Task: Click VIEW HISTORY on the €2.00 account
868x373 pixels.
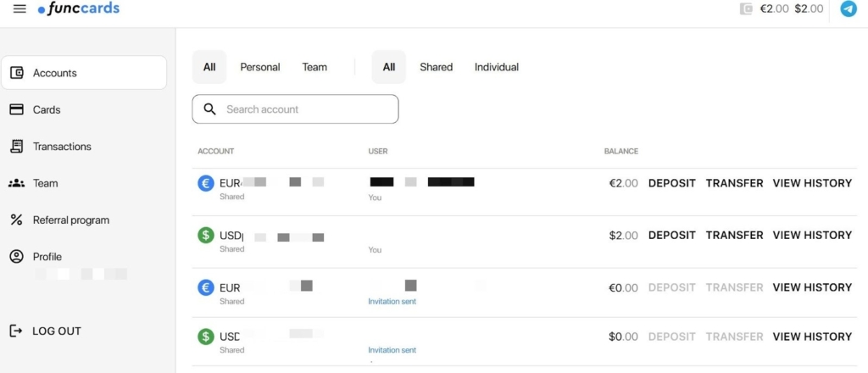Action: [812, 183]
